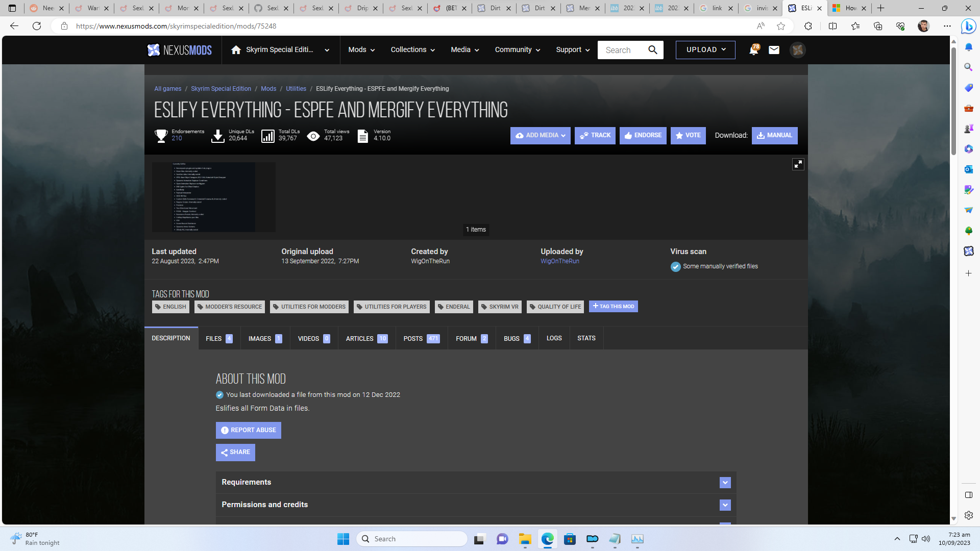Open browser extensions icon
Image resolution: width=980 pixels, height=551 pixels.
click(808, 26)
